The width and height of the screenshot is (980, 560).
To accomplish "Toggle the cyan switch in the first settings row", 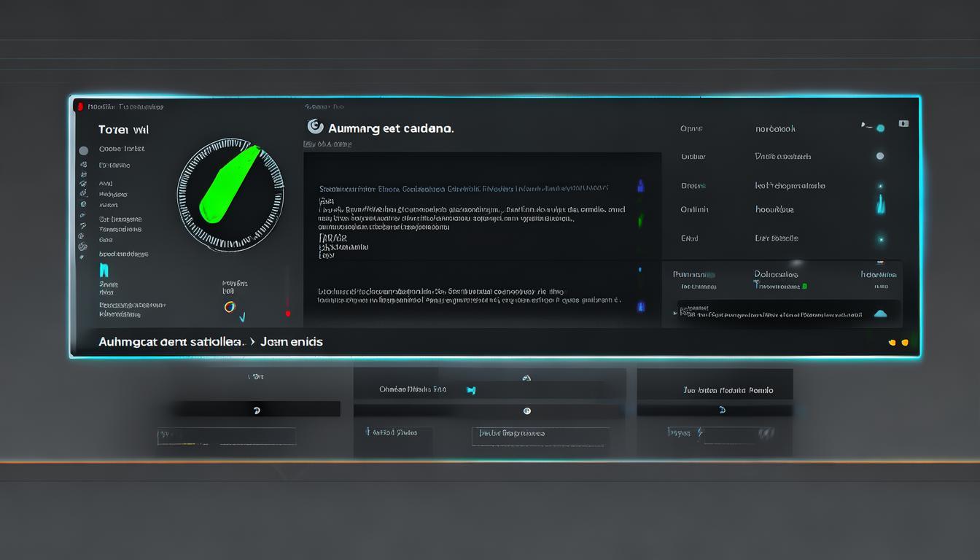I will [875, 128].
